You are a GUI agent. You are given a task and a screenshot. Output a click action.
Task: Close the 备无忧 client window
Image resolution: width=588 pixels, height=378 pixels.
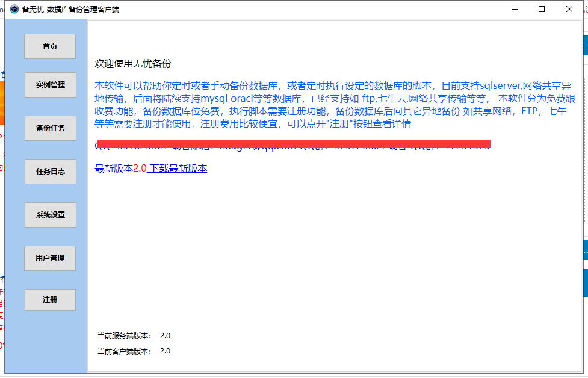pos(569,9)
